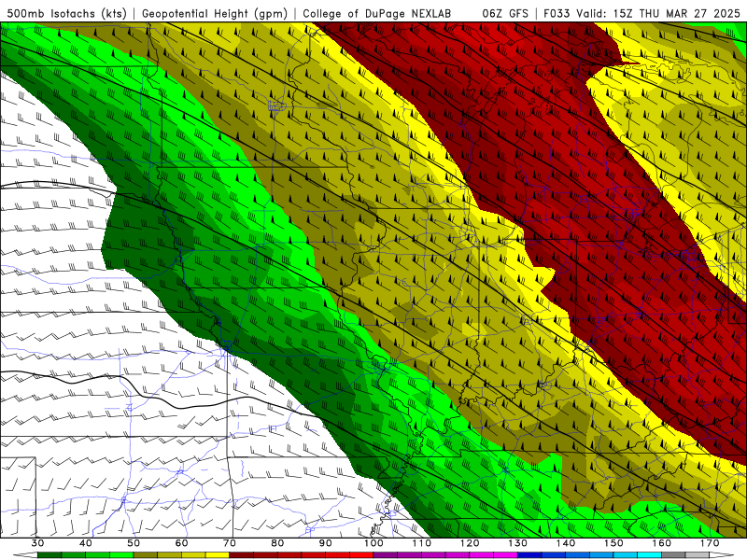
Task: Click the '170' legend value
Action: (x=710, y=543)
